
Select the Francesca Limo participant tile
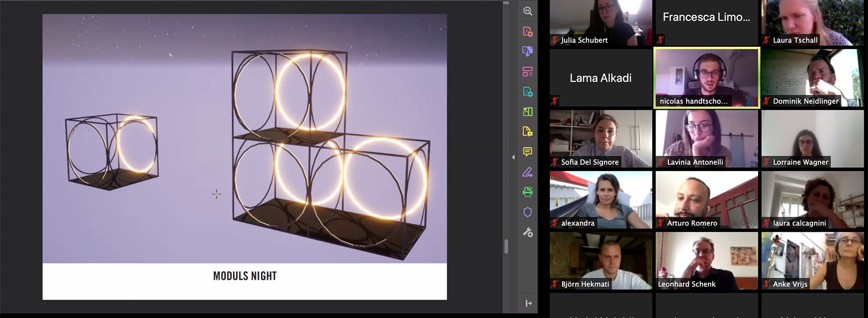(706, 23)
